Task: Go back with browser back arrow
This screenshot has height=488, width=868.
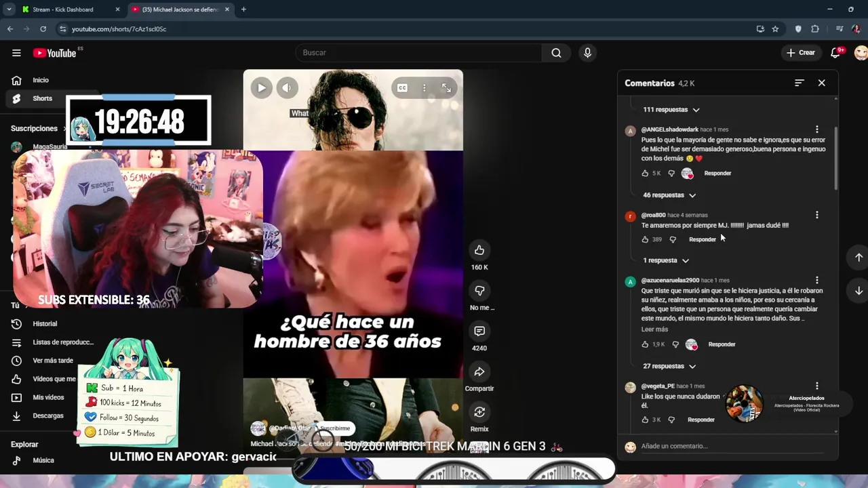Action: pos(10,29)
